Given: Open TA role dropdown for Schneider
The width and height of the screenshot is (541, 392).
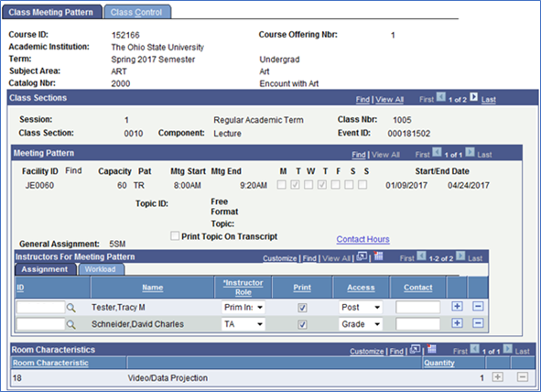Looking at the screenshot, I should pyautogui.click(x=243, y=324).
